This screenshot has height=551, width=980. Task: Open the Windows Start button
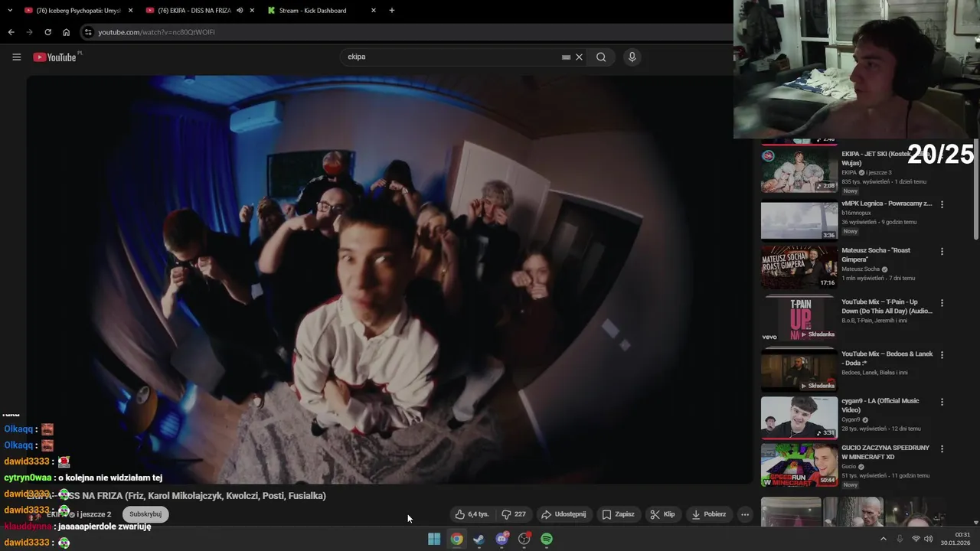434,539
